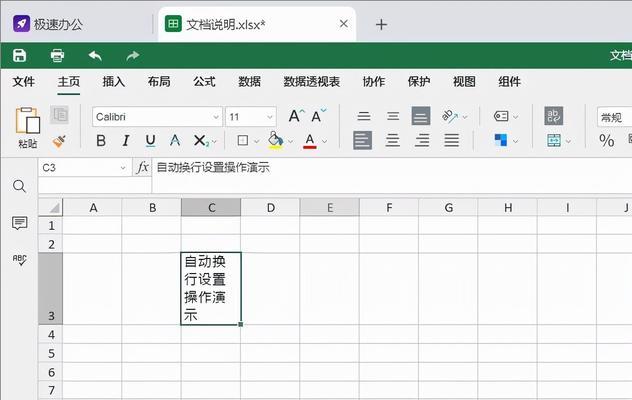Open the subscript options arrow
Viewport: 632px width, 400px height.
[214, 142]
